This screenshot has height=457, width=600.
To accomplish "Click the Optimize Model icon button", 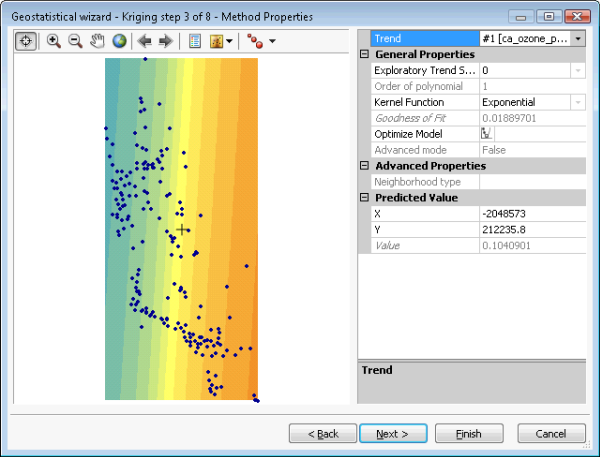I will (x=486, y=134).
